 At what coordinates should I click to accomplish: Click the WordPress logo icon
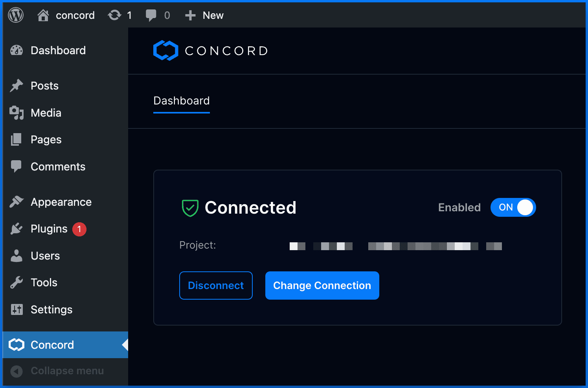coord(16,15)
